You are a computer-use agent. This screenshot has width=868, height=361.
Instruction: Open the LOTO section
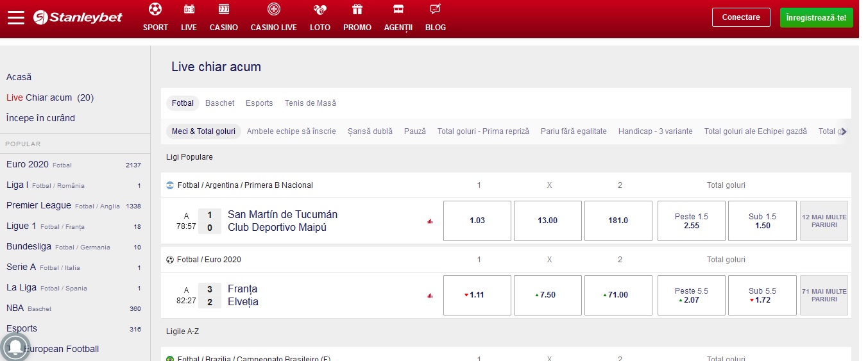pyautogui.click(x=320, y=17)
